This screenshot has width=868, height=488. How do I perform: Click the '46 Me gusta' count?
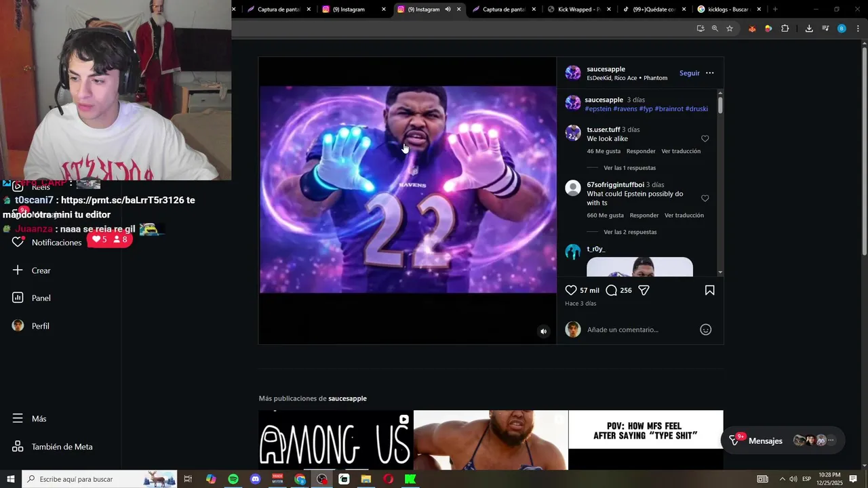(604, 151)
